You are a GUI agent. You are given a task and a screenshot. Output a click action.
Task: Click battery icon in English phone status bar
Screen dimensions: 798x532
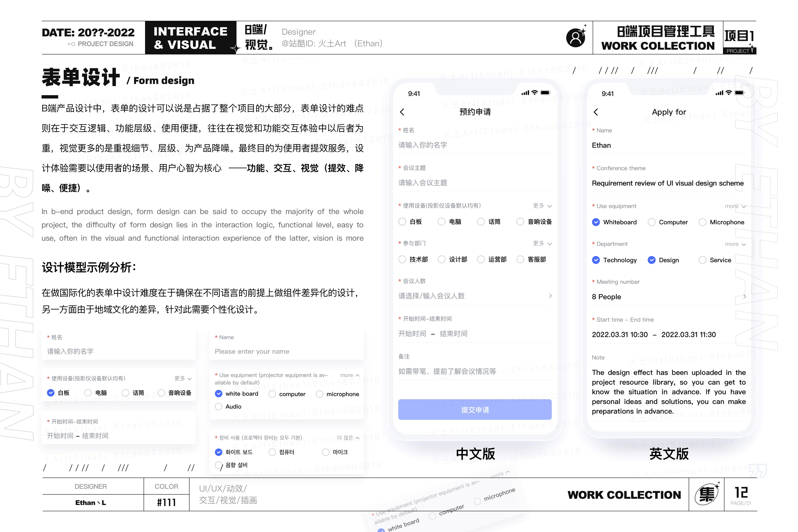739,93
